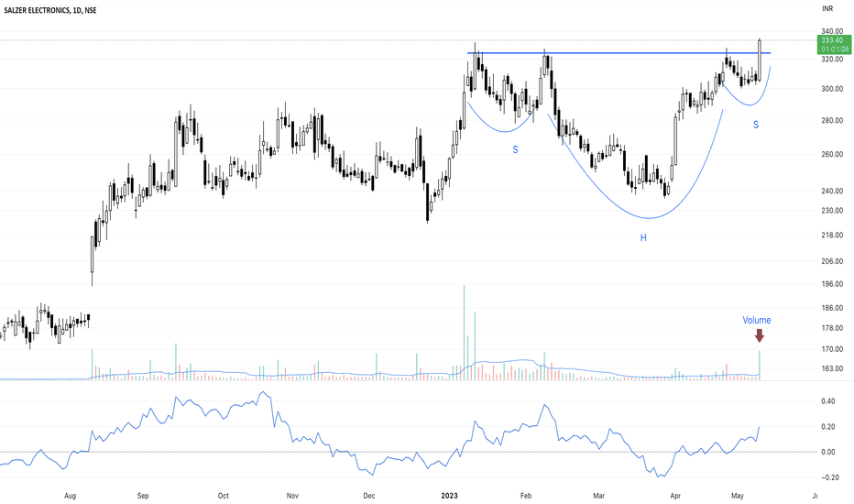854x504 pixels.
Task: Click the Feb label on time axis
Action: click(526, 496)
